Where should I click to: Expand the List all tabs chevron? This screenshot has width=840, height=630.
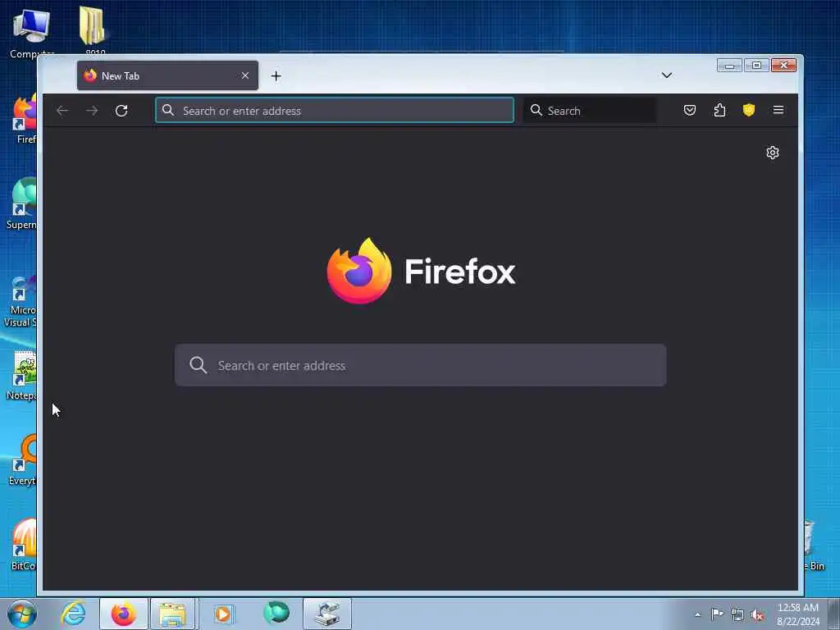[x=666, y=75]
